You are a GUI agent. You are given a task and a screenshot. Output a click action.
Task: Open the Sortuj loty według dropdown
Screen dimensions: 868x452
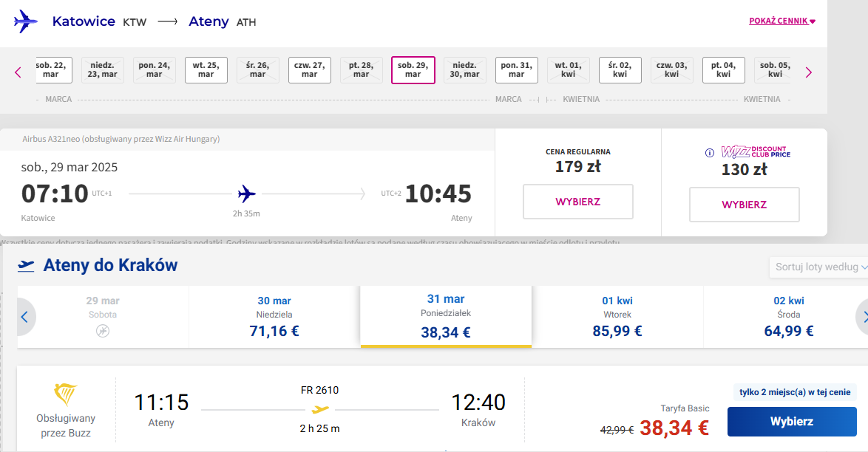[818, 267]
